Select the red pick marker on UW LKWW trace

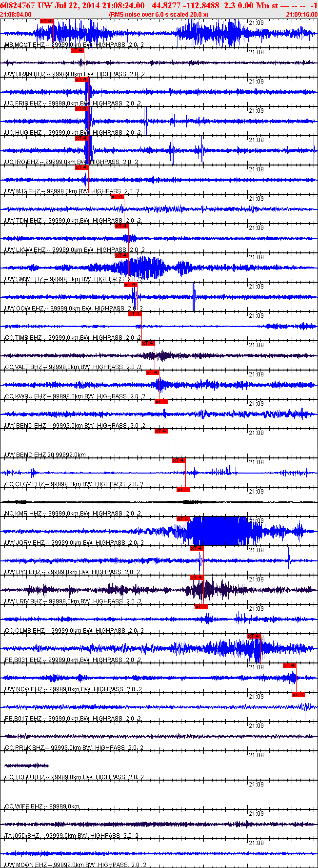pyautogui.click(x=122, y=226)
